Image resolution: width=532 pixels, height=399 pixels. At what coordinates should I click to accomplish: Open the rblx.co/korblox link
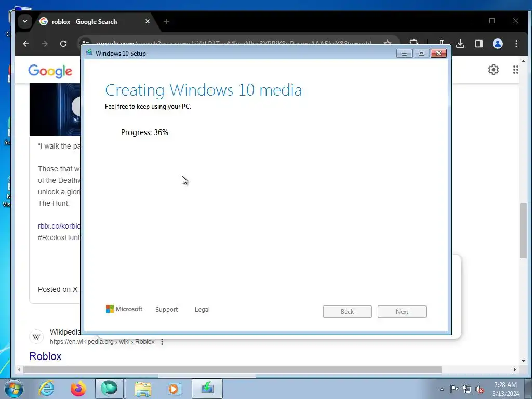[x=59, y=226]
